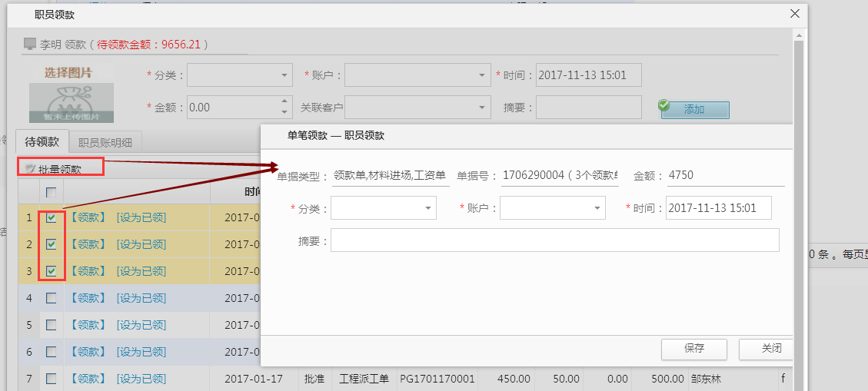Uncheck the checkbox in row 1
The image size is (868, 391).
[51, 218]
